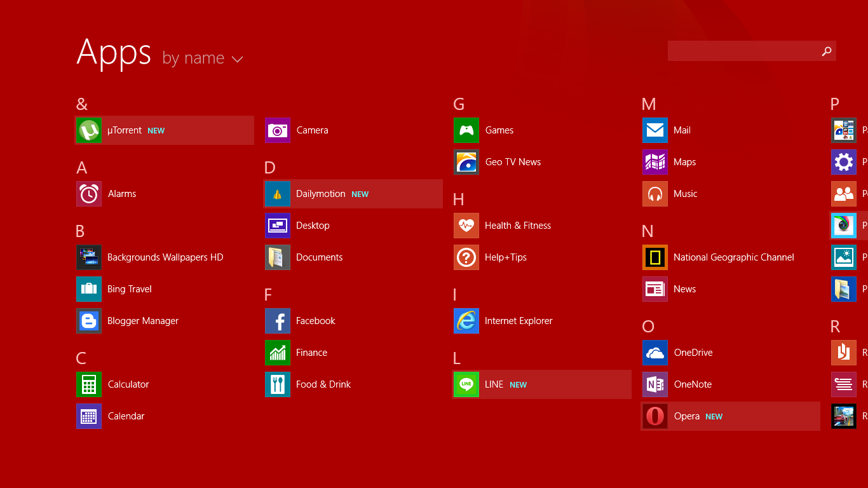Open the Alarms app icon
The image size is (868, 488).
click(89, 194)
